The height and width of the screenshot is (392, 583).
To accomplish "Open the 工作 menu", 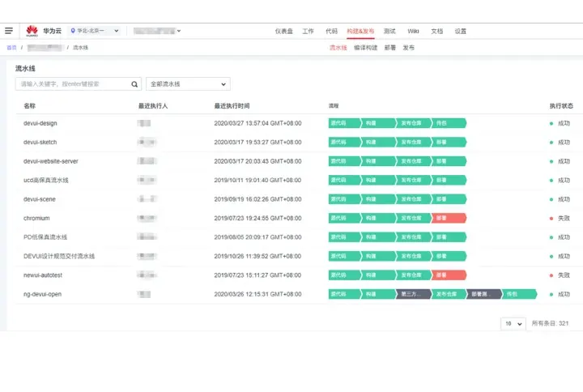I will click(x=308, y=32).
